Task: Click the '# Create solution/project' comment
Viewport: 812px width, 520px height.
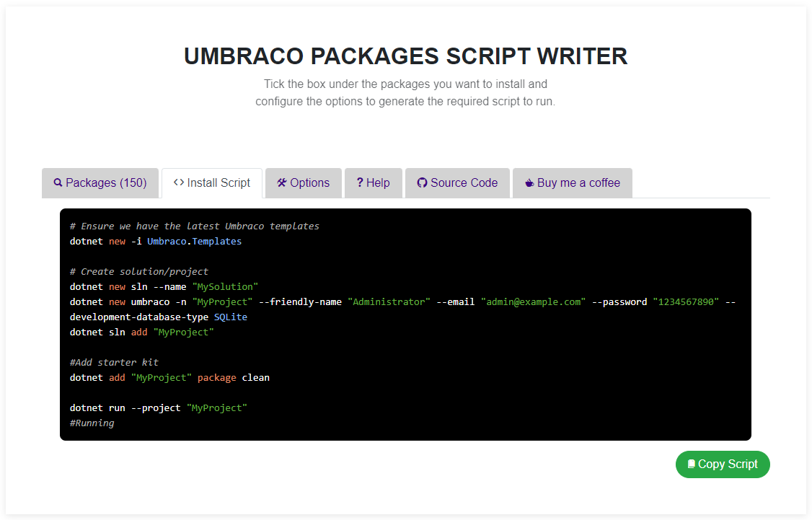Action: tap(138, 271)
